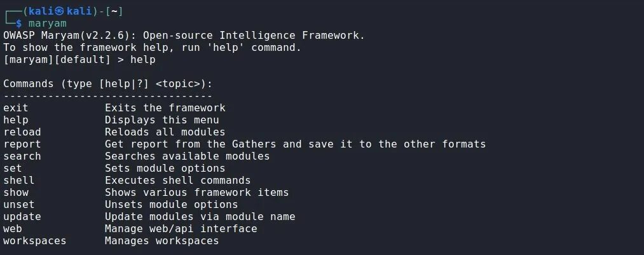Image resolution: width=644 pixels, height=255 pixels.
Task: Click the 'Executes shell commands' description
Action: (178, 181)
